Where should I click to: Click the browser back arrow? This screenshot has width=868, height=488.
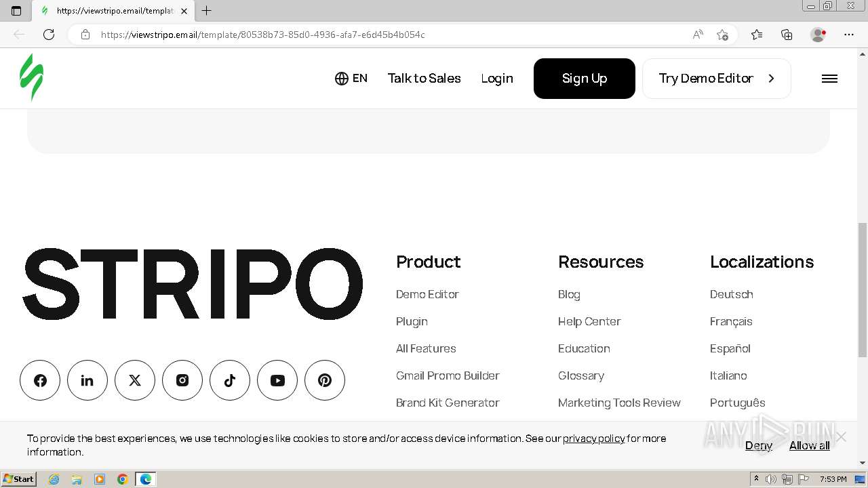tap(19, 35)
